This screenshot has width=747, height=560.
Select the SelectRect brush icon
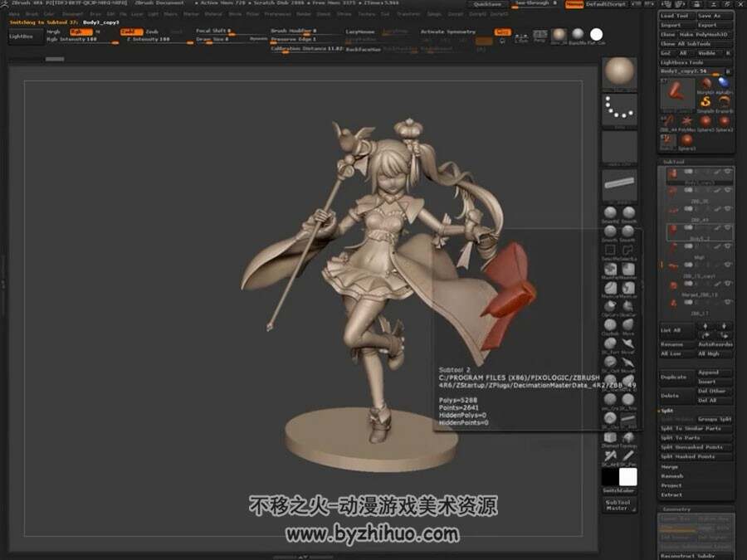click(x=610, y=251)
